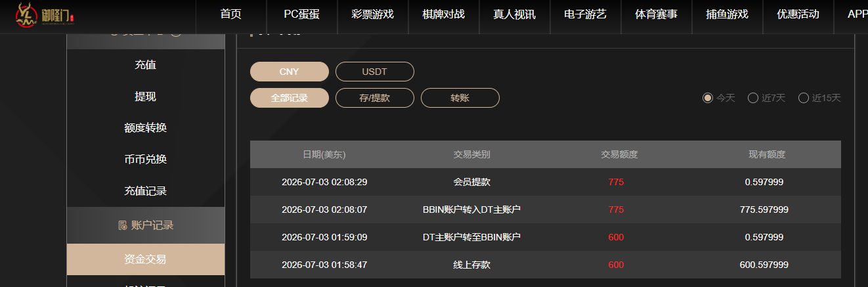Click amount 775 in 会员提款 row

point(617,182)
